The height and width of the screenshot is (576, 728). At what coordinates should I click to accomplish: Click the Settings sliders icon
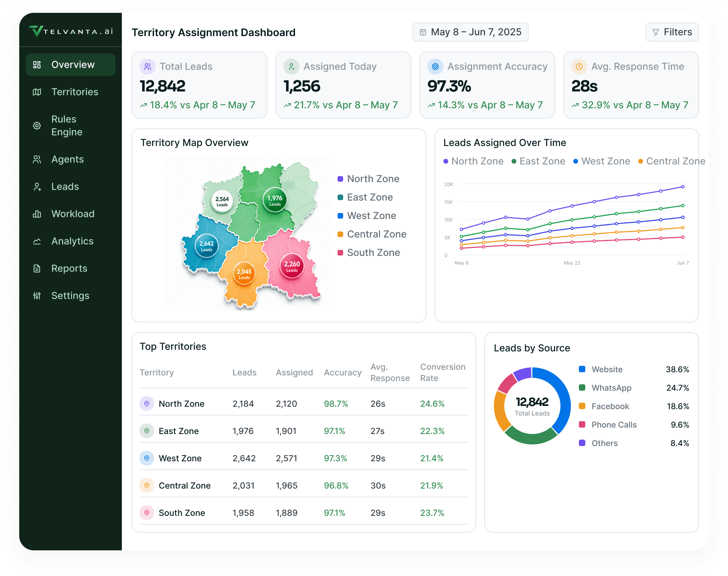[37, 296]
